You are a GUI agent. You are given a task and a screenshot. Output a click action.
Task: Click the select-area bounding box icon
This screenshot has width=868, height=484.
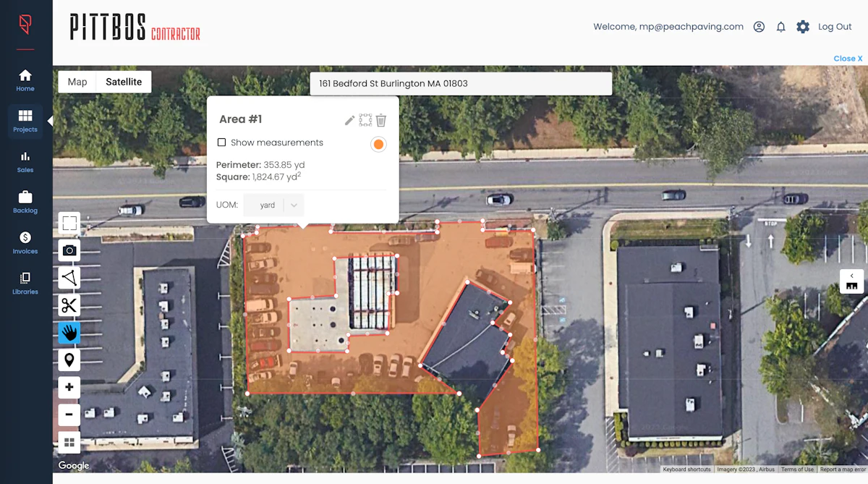(x=365, y=120)
